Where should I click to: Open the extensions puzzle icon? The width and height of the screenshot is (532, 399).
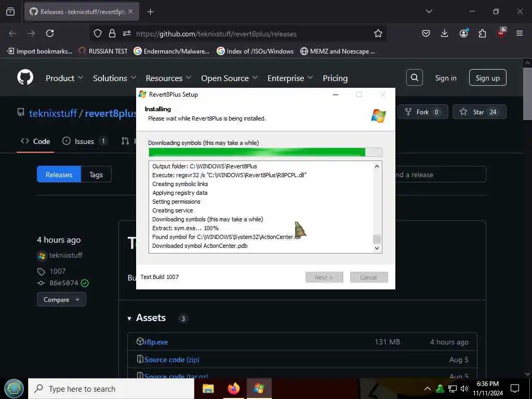[482, 33]
